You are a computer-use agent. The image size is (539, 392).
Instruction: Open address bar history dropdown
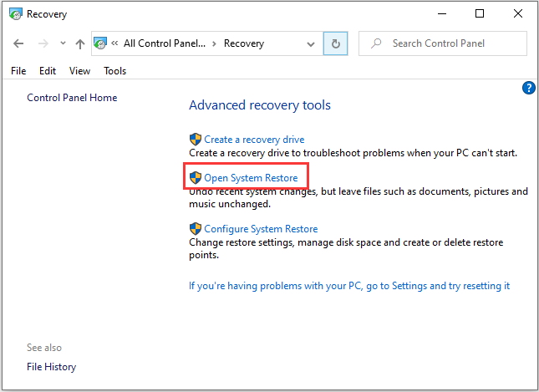311,44
